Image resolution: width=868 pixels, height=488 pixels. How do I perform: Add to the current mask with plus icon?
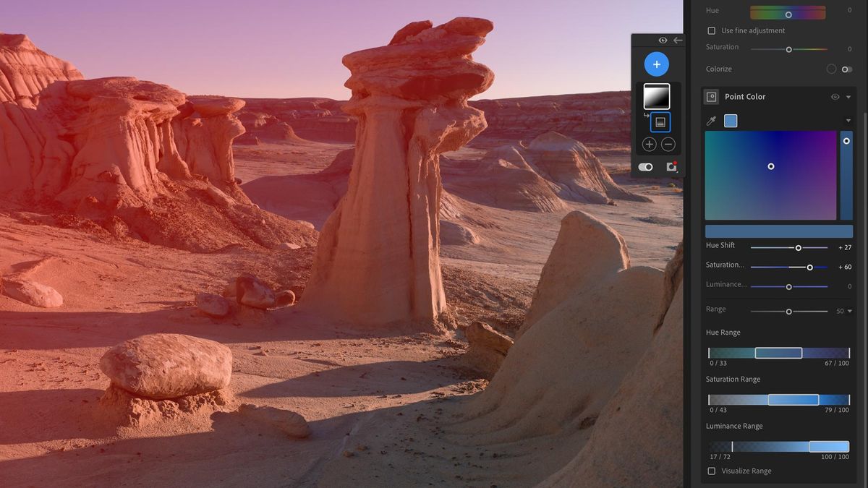(649, 144)
